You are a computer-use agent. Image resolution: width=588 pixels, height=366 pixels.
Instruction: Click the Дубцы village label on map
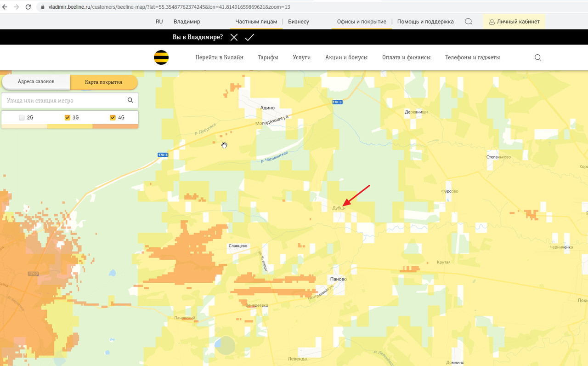tap(339, 208)
